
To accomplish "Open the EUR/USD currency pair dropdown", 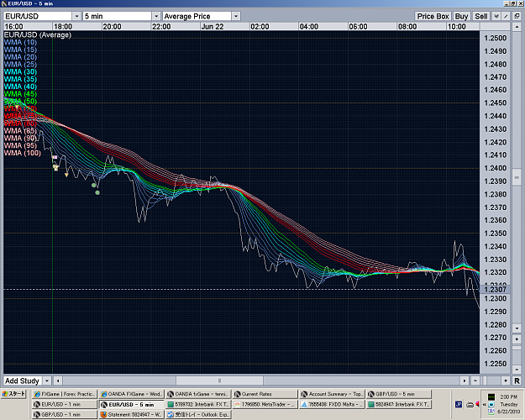I will pos(42,16).
